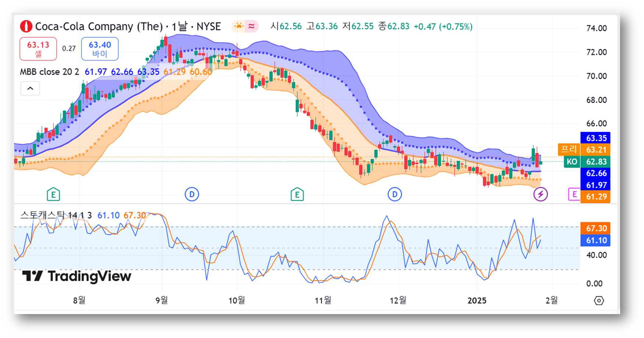Click the Coca-Cola Company (The) symbol title
Viewport: 644px width, 338px height.
tap(99, 27)
